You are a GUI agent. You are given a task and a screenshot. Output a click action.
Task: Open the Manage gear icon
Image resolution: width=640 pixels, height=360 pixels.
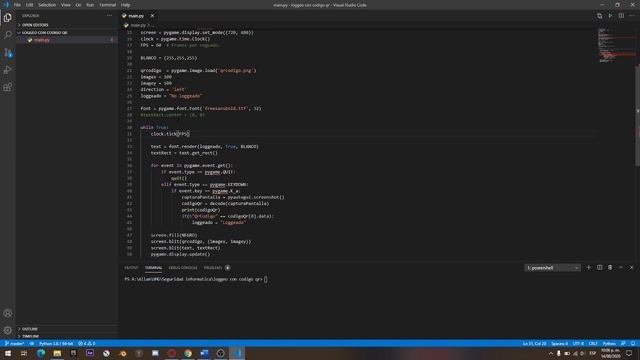click(x=8, y=330)
